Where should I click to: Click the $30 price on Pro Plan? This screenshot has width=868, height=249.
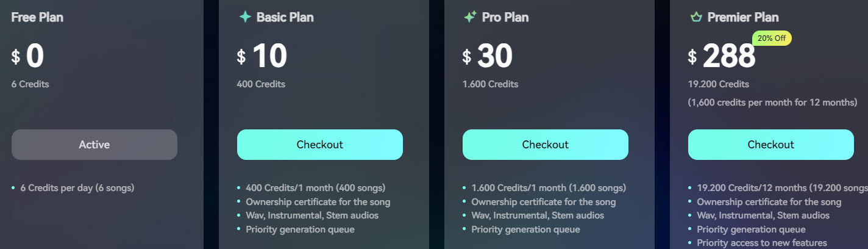(488, 56)
